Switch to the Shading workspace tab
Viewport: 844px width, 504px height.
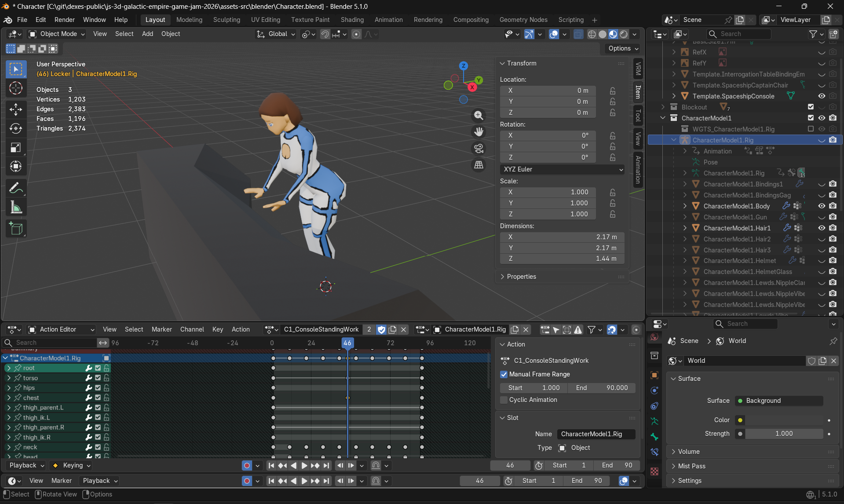pos(352,20)
